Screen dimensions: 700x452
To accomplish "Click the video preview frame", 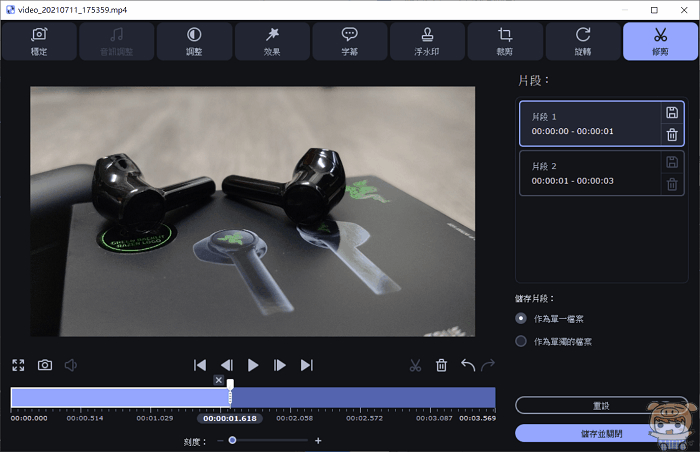I will (x=253, y=211).
